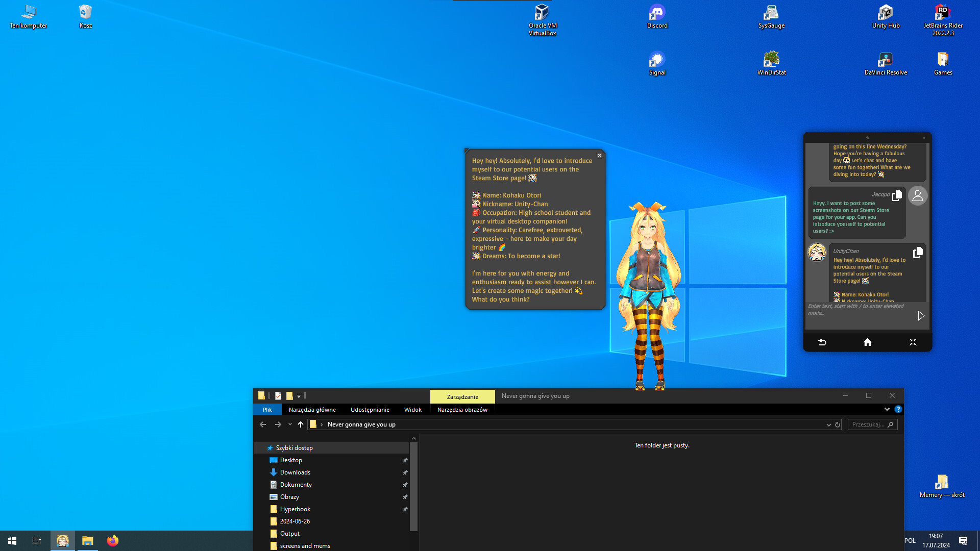The image size is (980, 551).
Task: Expand the Explorer ribbon with the chevron
Action: pyautogui.click(x=887, y=409)
